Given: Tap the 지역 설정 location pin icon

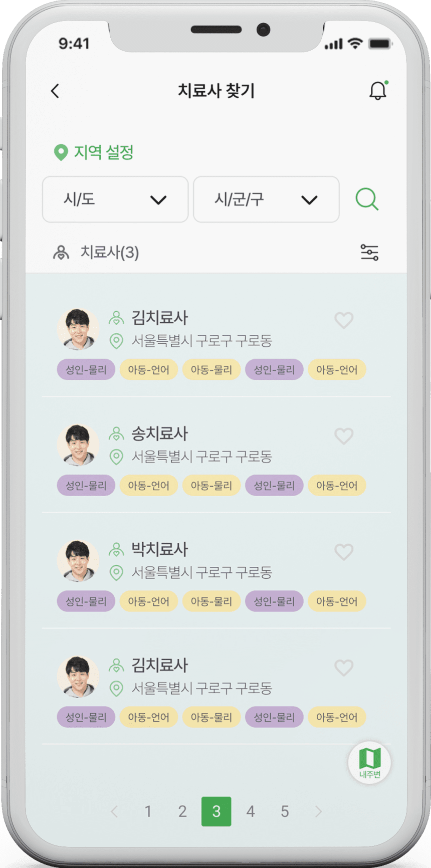Looking at the screenshot, I should [x=61, y=152].
